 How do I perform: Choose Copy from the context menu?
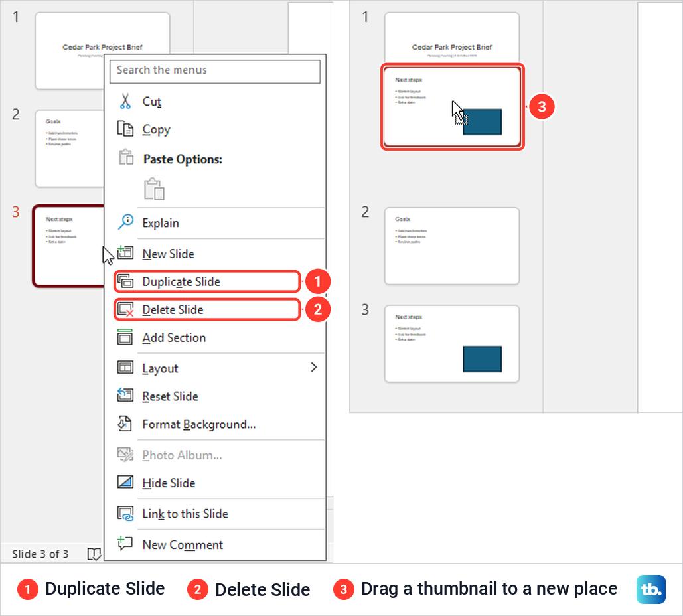[x=216, y=129]
